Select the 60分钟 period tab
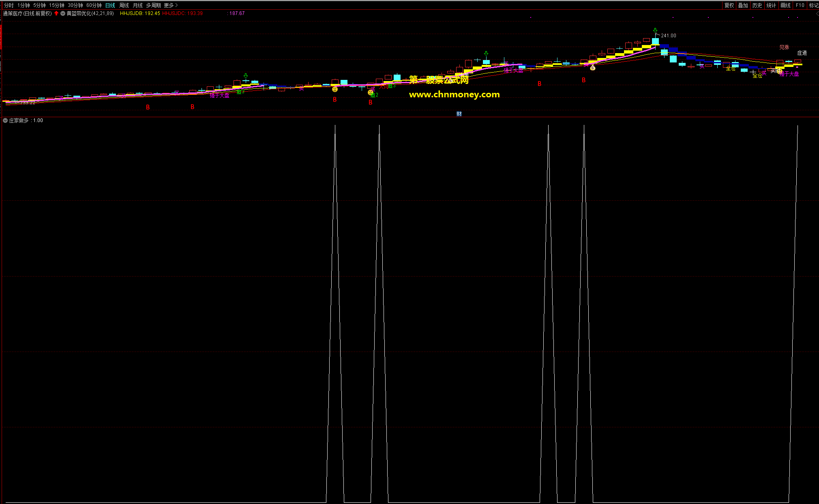This screenshot has height=504, width=819. [94, 5]
